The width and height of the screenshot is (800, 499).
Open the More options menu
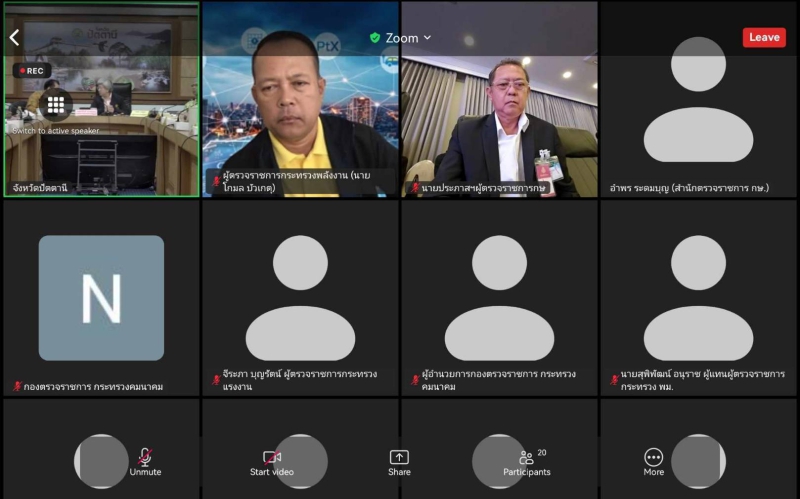[x=654, y=461]
